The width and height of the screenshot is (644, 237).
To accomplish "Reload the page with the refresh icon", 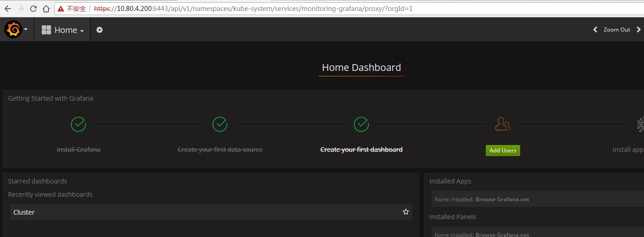I will pos(33,9).
